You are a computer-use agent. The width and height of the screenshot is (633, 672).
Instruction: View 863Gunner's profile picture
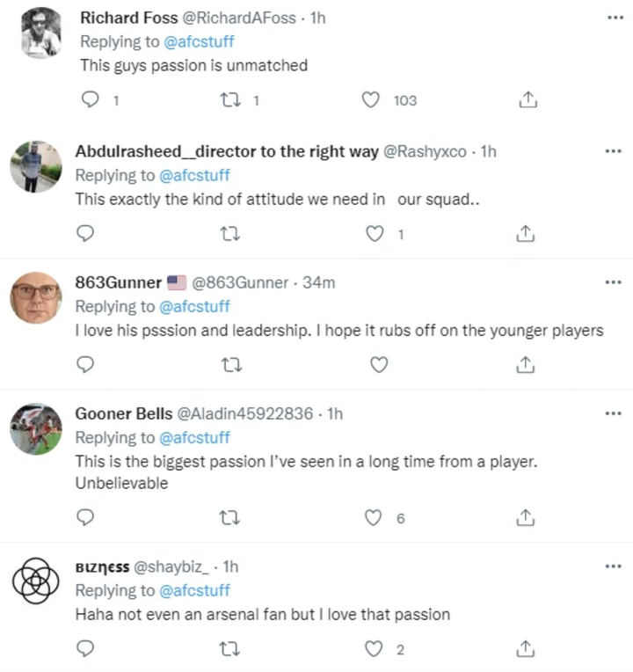(36, 296)
